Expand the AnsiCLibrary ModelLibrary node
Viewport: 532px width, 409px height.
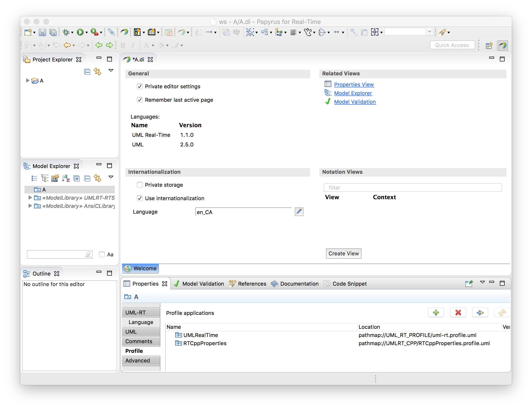coord(30,206)
